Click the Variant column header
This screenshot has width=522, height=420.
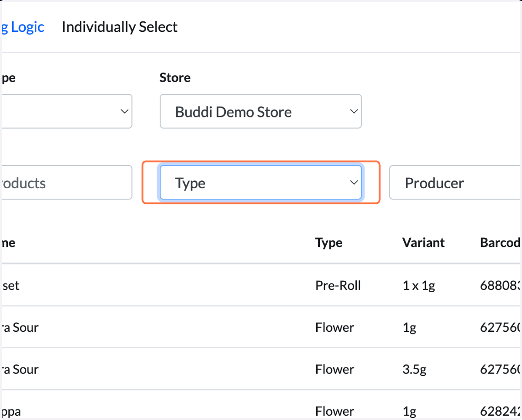pyautogui.click(x=424, y=242)
